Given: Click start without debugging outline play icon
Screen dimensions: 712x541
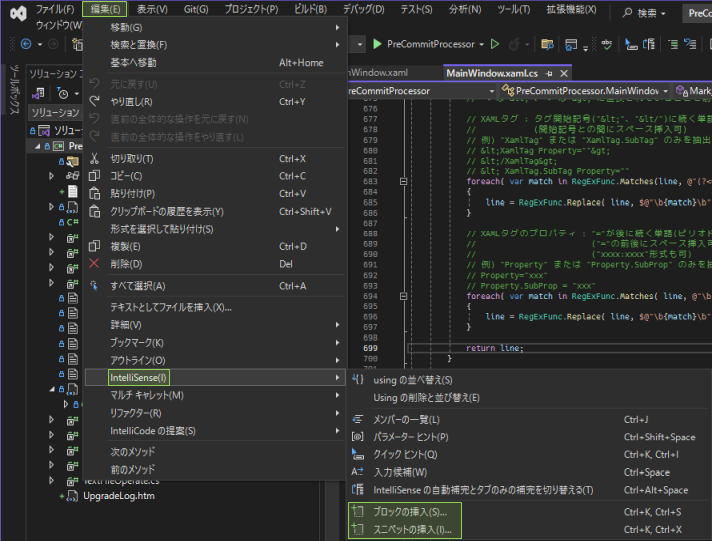Looking at the screenshot, I should 495,44.
